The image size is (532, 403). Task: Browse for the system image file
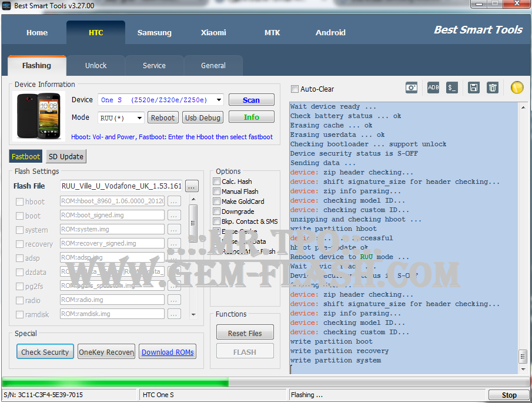[x=173, y=230]
